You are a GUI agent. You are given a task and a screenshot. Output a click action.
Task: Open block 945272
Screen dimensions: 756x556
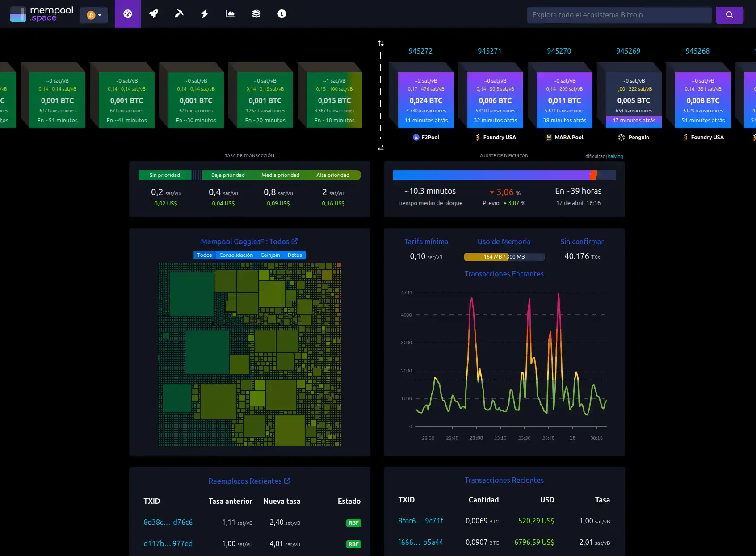(x=420, y=51)
